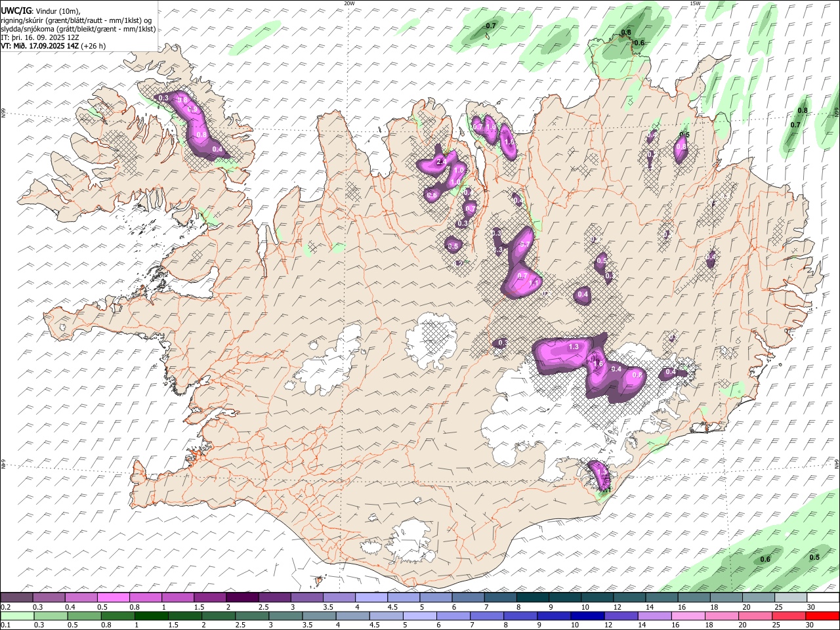
Task: Click the '2.4' snow value in the northern purple cell
Action: (441, 162)
